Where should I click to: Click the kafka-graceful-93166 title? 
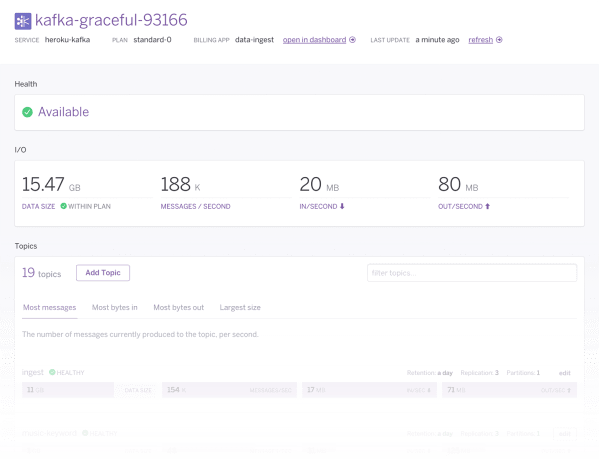coord(111,20)
